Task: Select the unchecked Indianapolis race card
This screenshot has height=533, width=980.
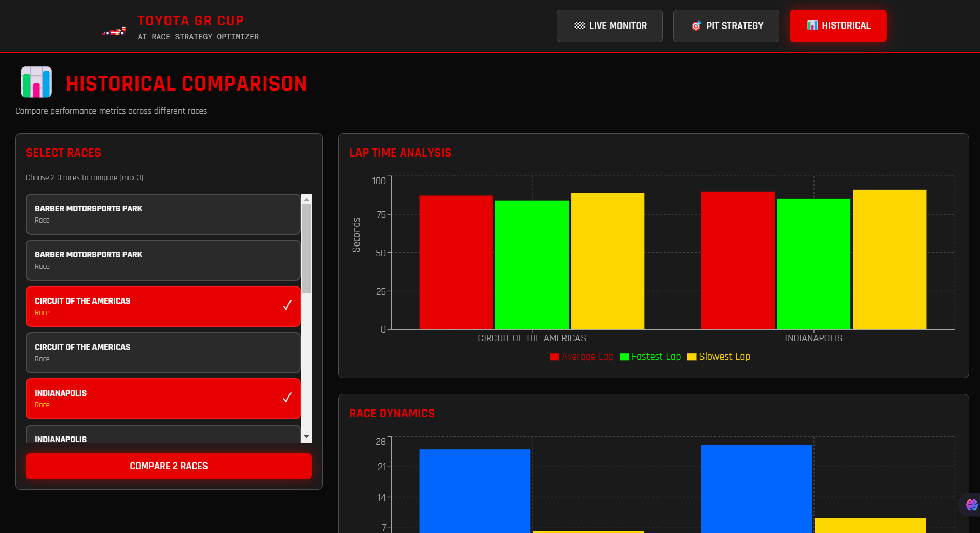Action: point(163,434)
